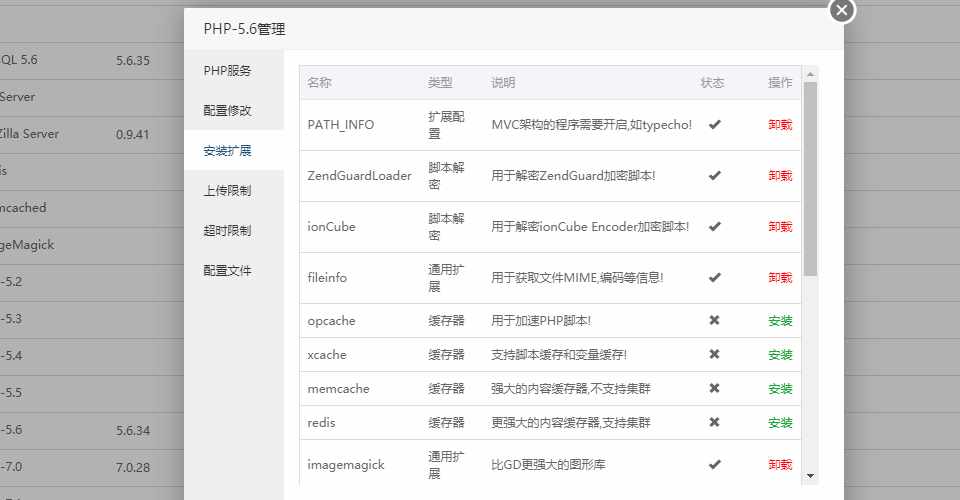Uninstall the imagemagick extension

(780, 465)
